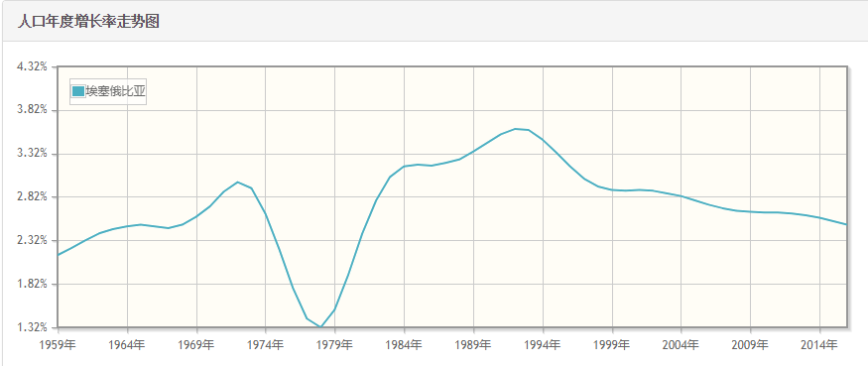
Task: Select the 1984年 x-axis label
Action: click(404, 345)
